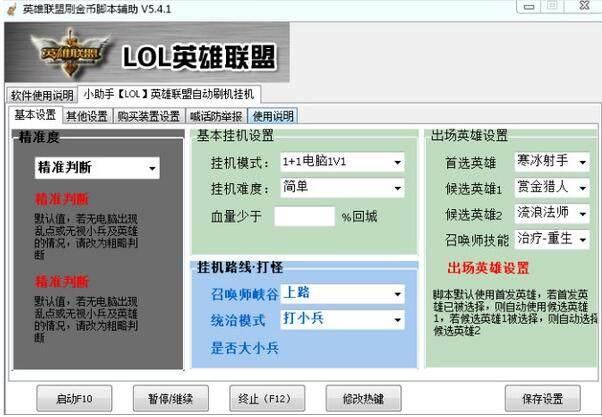
Task: Click the 首选英雄 label
Action: (x=471, y=163)
